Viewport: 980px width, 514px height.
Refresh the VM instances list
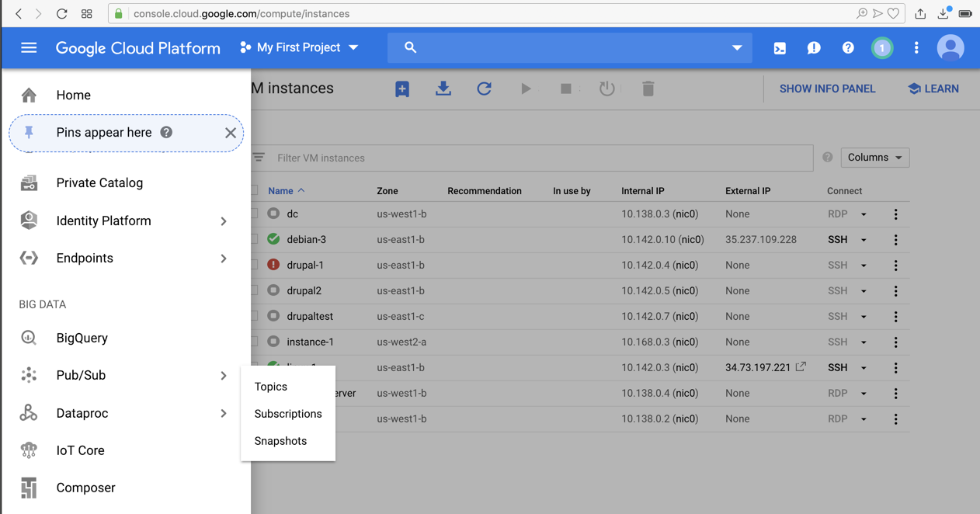(485, 89)
